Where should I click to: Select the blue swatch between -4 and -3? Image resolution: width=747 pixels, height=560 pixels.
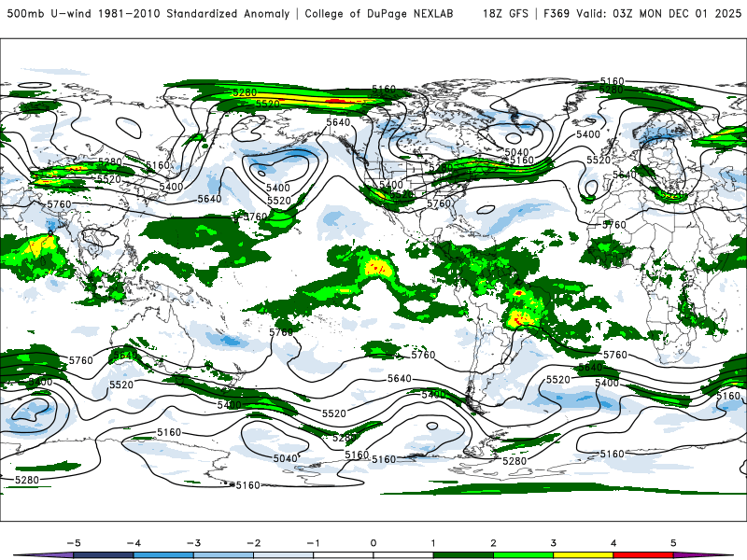click(163, 555)
